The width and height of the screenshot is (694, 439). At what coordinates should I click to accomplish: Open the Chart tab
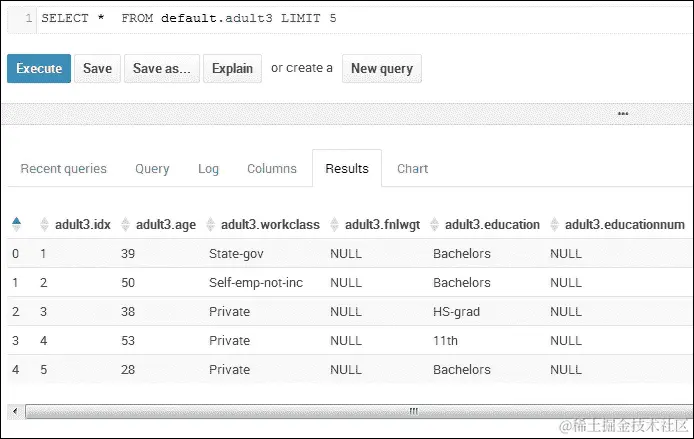413,169
